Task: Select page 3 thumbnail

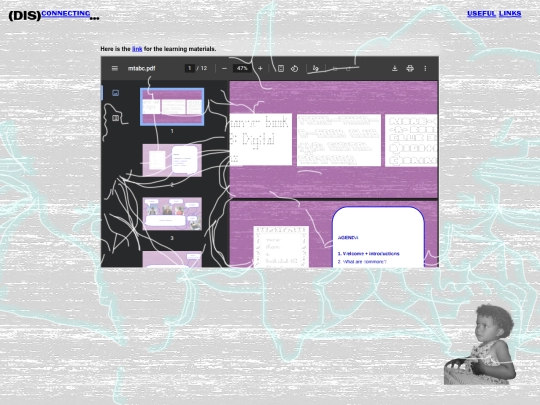Action: [x=172, y=214]
